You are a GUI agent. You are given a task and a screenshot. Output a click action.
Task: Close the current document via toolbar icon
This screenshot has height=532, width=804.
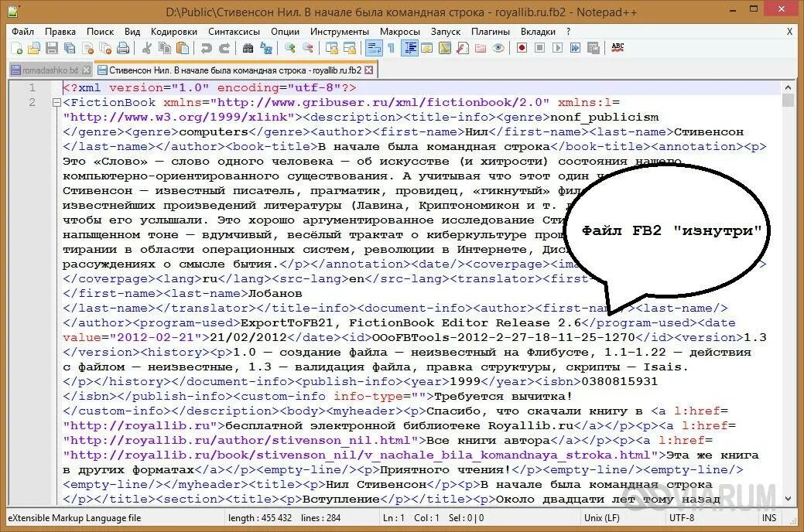click(87, 48)
